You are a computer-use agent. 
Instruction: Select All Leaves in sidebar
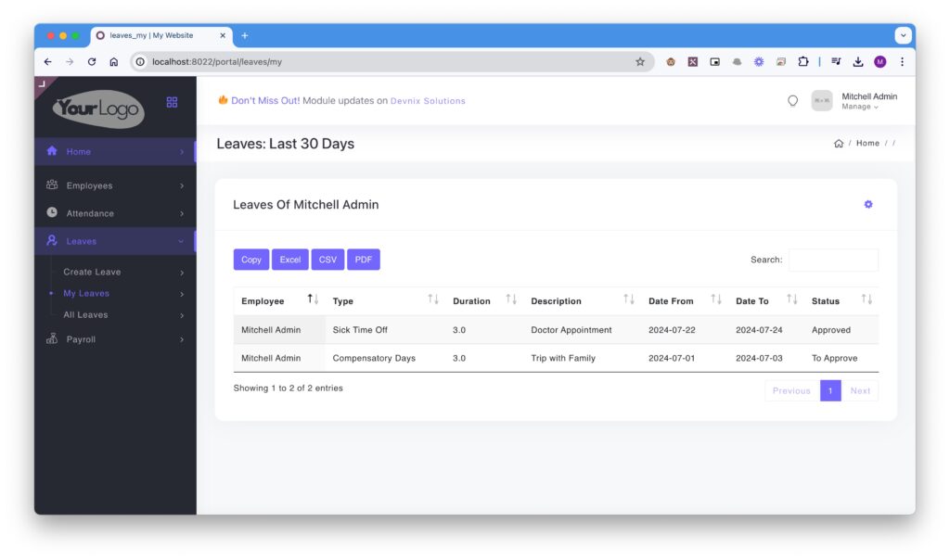pos(85,315)
